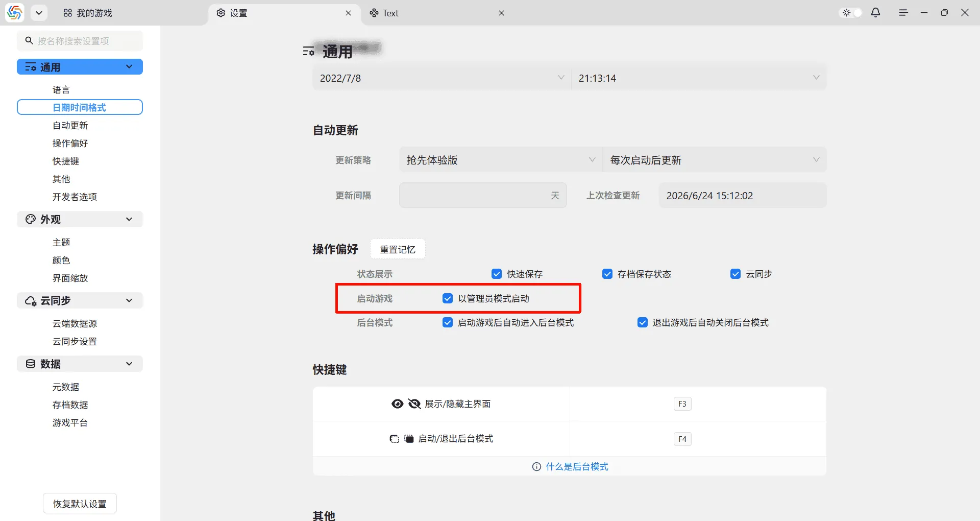980x521 pixels.
Task: Select 日期时间格式 in sidebar
Action: tap(80, 107)
